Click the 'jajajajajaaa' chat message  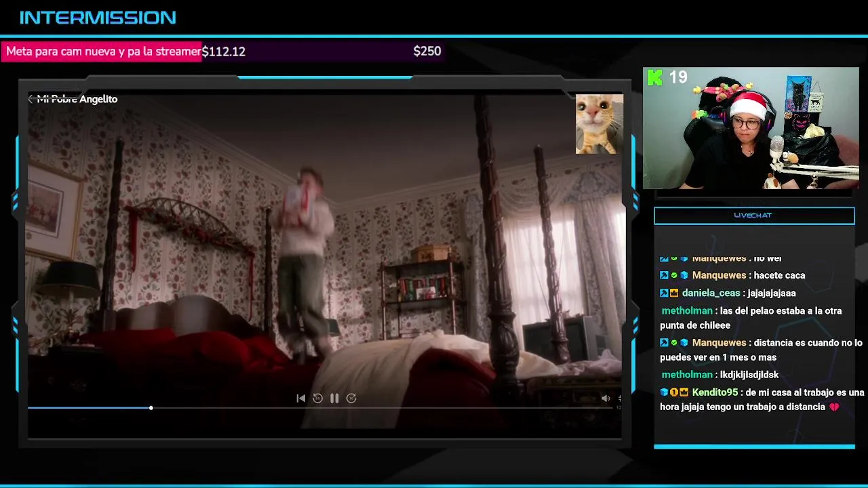(772, 293)
